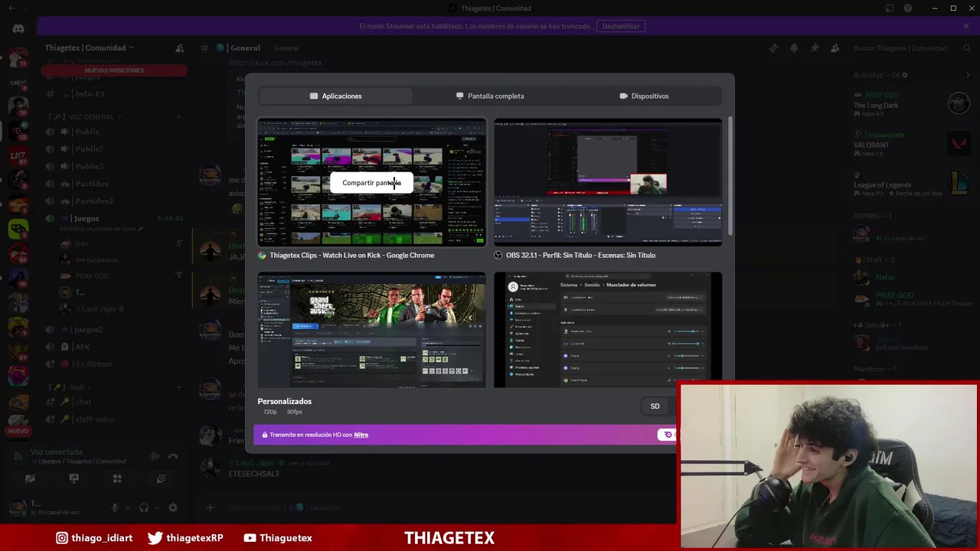Join Public voice channel
This screenshot has width=980, height=551.
[113, 132]
